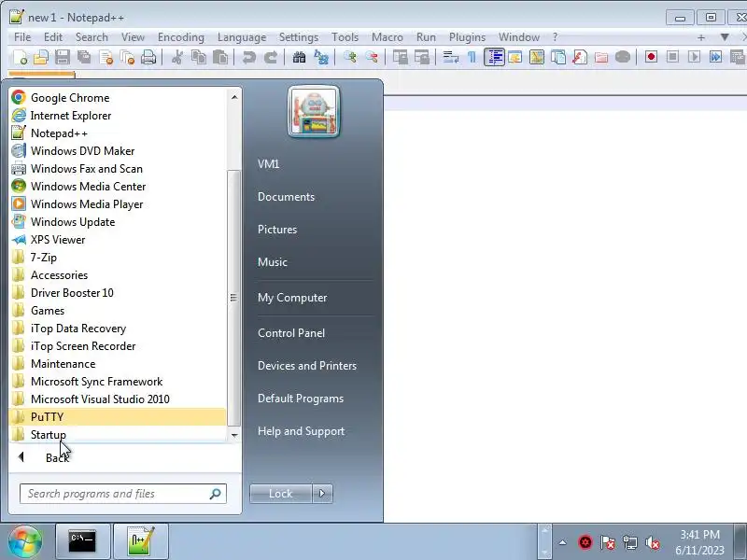Click the Print toolbar icon

pos(148,57)
